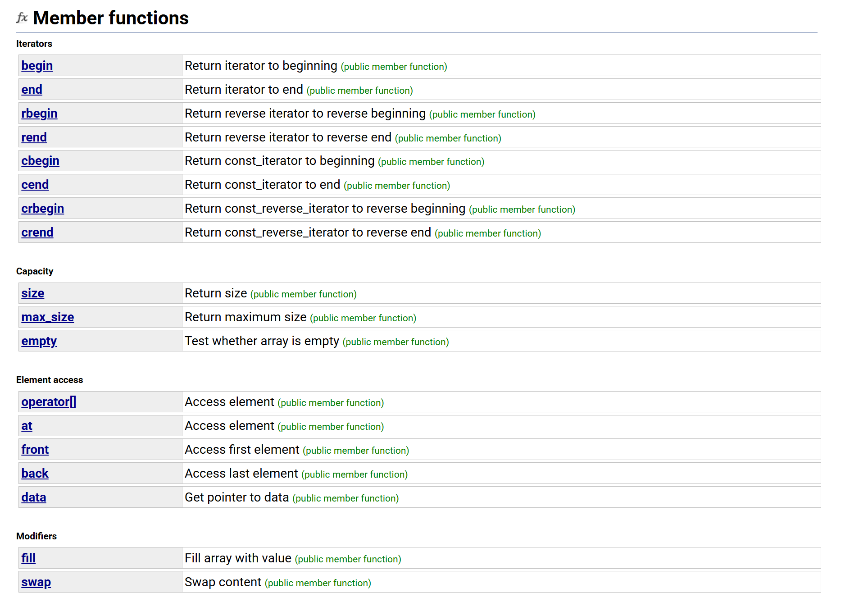Click the max_size link
The width and height of the screenshot is (868, 602).
click(x=47, y=317)
